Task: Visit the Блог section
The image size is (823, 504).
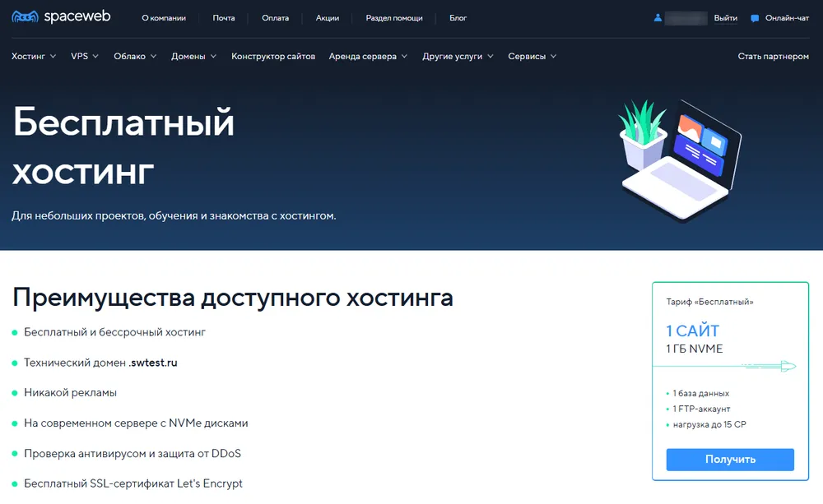Action: pos(458,17)
